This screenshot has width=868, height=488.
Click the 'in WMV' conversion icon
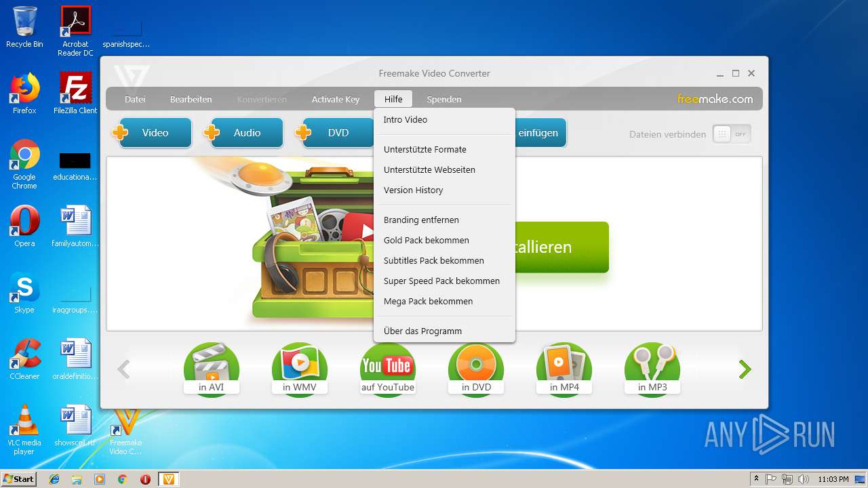300,369
